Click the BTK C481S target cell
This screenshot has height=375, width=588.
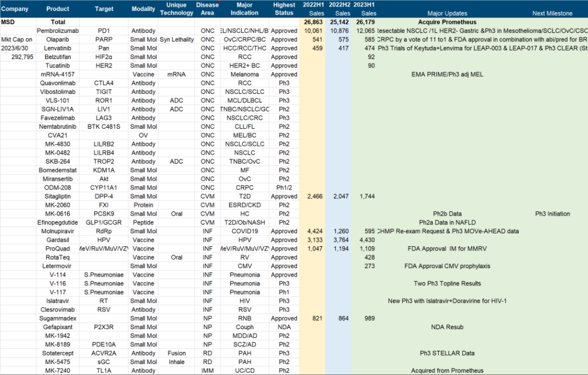(x=104, y=126)
